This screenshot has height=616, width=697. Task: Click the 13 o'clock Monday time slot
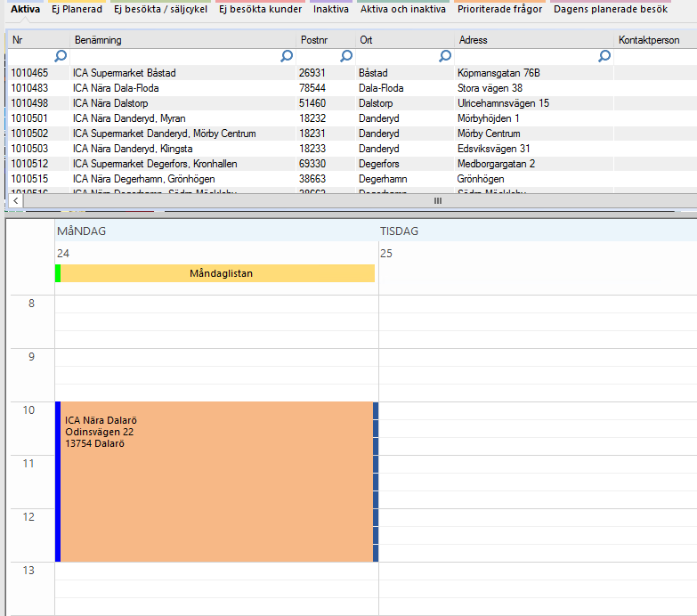tap(216, 571)
